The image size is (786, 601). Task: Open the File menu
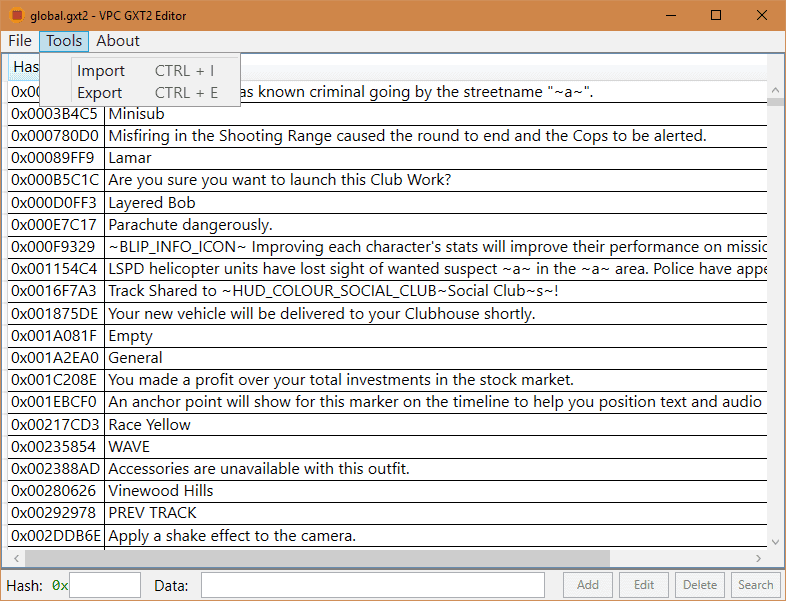click(x=20, y=41)
